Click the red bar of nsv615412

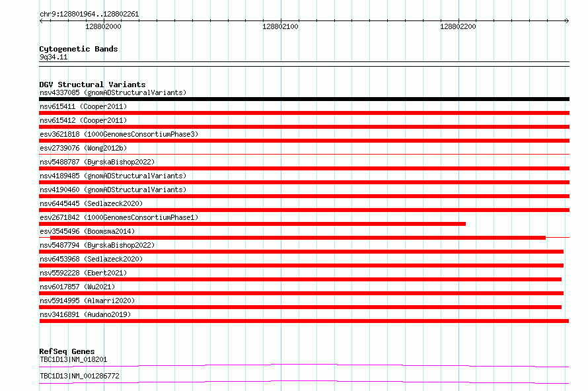point(304,127)
